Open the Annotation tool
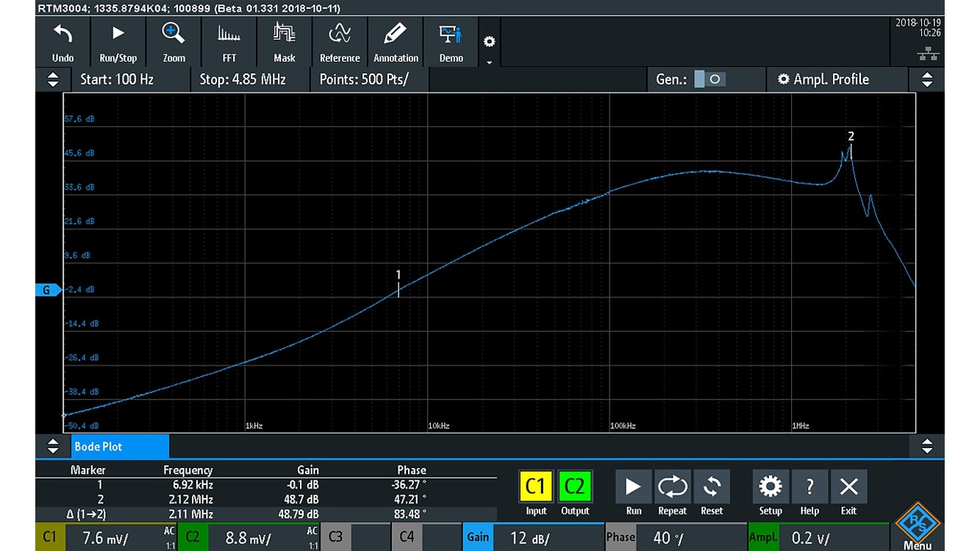 pyautogui.click(x=395, y=41)
